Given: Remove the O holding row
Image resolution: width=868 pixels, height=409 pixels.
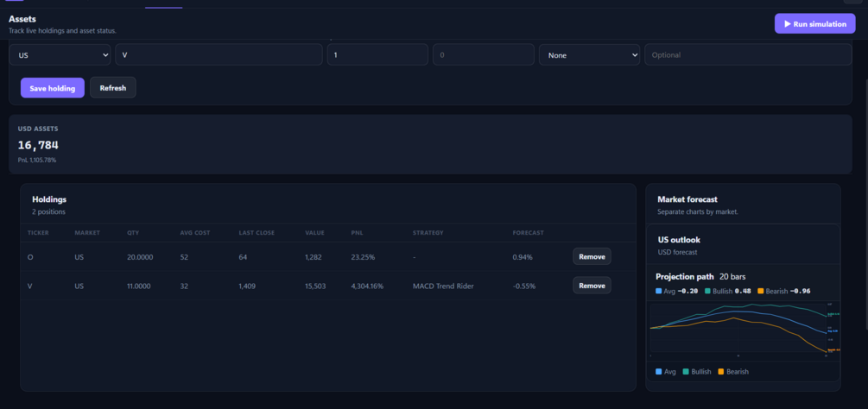Looking at the screenshot, I should [x=592, y=256].
